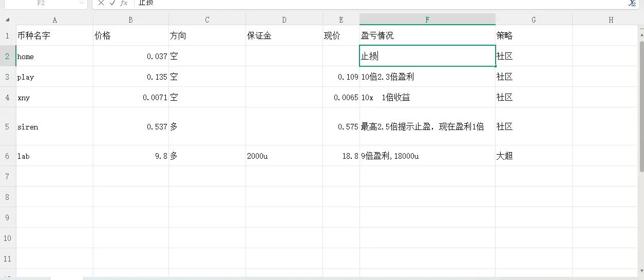Image resolution: width=644 pixels, height=280 pixels.
Task: Click the price cell 0.037
Action: click(x=131, y=56)
